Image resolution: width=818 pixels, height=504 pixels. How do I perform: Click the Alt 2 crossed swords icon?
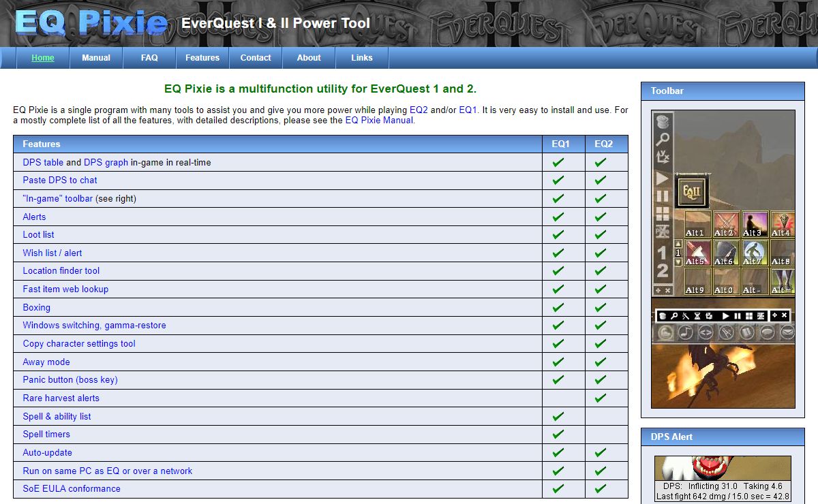point(727,224)
